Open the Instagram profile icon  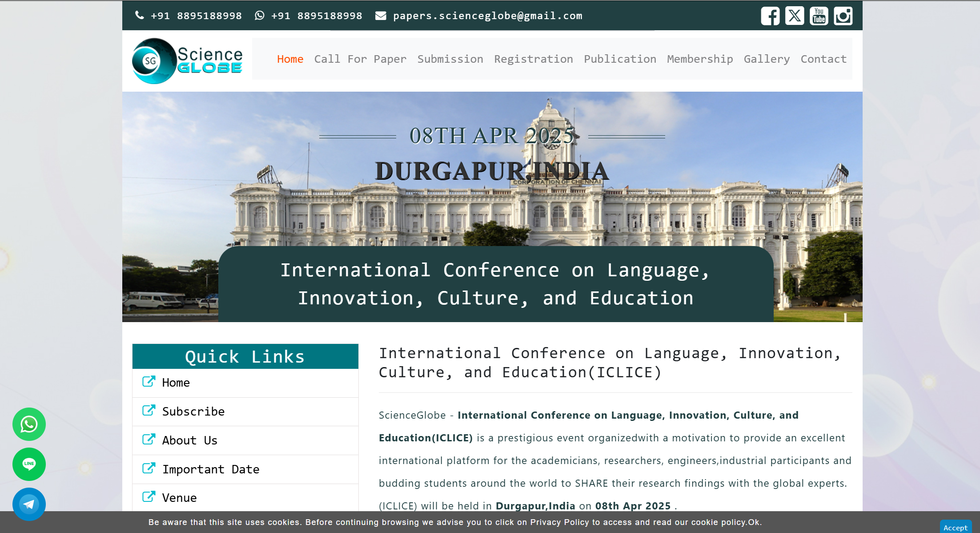tap(843, 16)
